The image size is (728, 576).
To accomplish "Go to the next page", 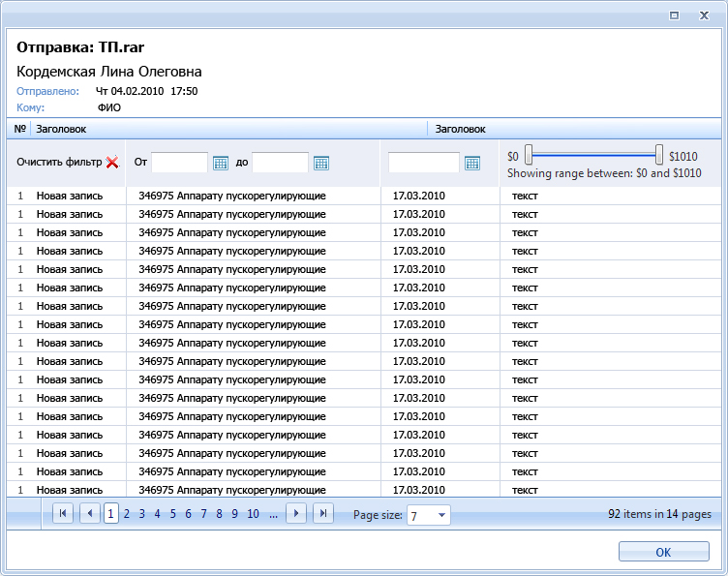I will click(x=296, y=513).
